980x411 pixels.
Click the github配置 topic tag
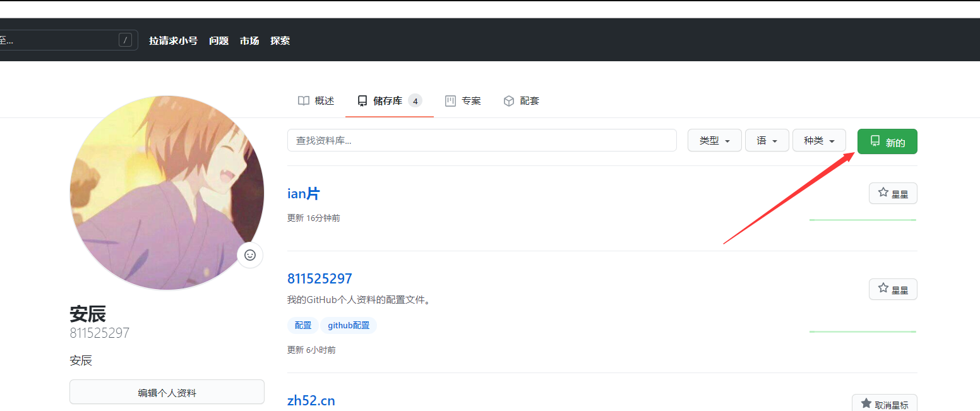349,325
